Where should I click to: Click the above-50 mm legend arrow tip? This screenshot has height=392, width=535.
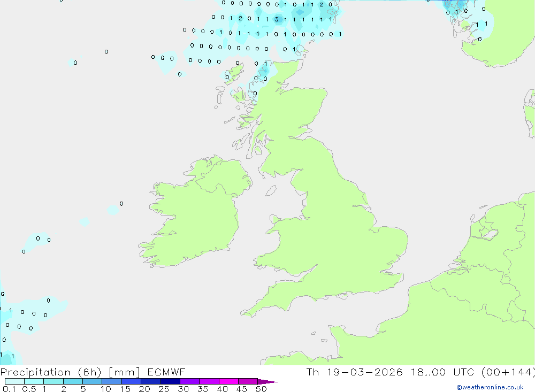pos(267,382)
